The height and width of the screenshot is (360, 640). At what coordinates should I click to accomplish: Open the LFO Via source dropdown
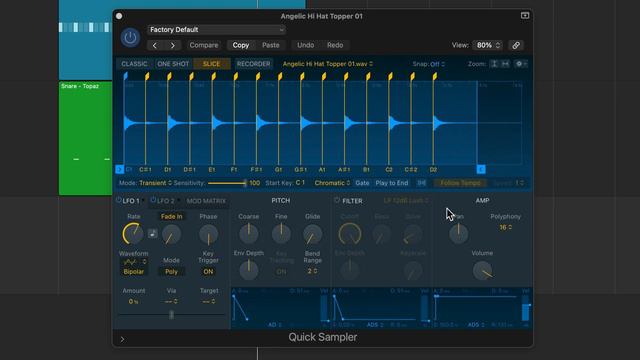[x=171, y=301]
